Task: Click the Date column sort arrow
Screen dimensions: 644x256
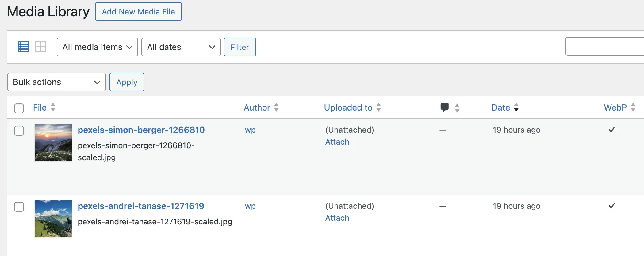Action: (x=516, y=107)
